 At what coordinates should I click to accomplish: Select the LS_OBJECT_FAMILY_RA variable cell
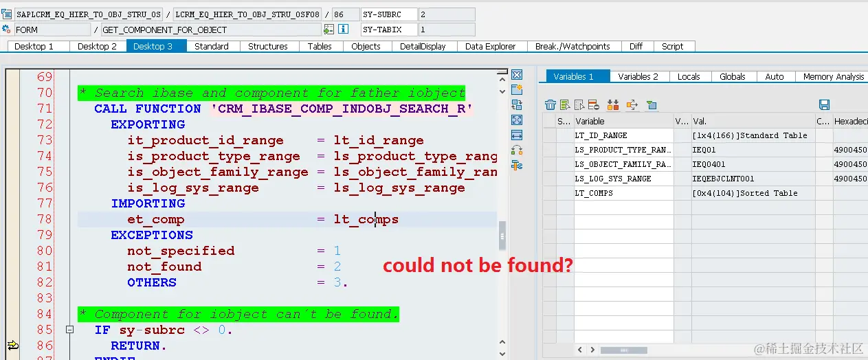(x=624, y=164)
